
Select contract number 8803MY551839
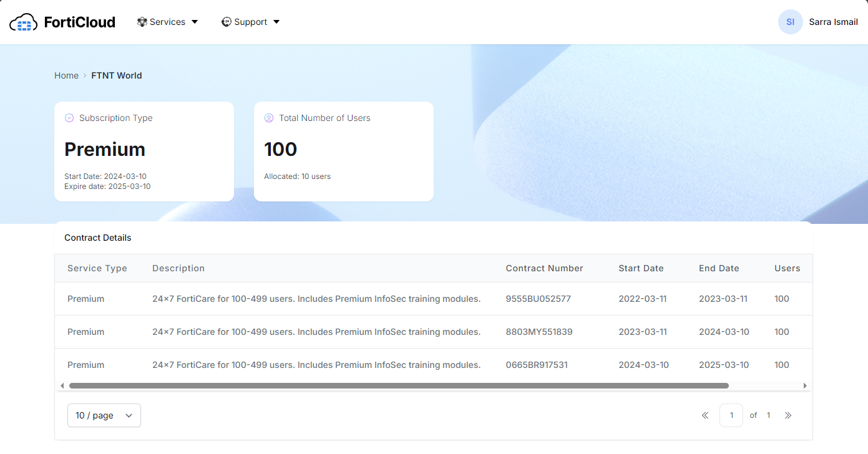539,332
